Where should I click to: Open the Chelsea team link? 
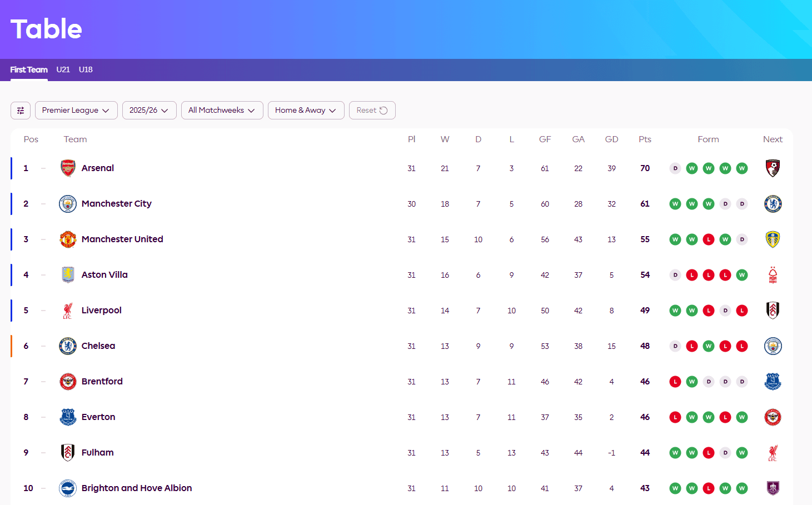(98, 346)
